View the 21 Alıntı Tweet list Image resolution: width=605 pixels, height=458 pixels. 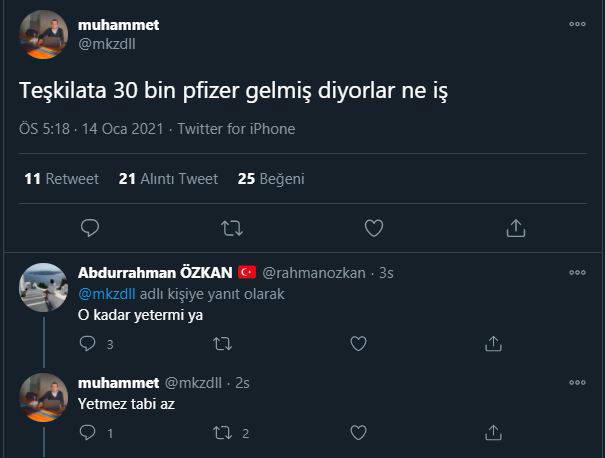point(168,179)
